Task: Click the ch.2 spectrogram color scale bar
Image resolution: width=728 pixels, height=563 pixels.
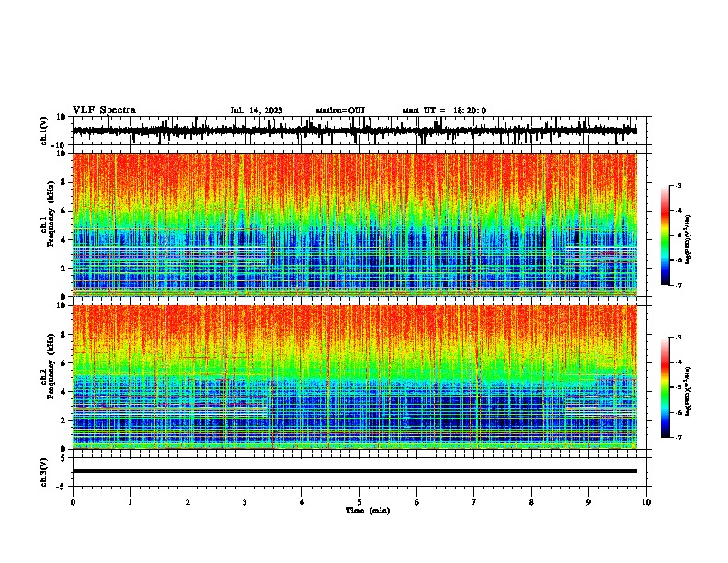Action: click(665, 387)
